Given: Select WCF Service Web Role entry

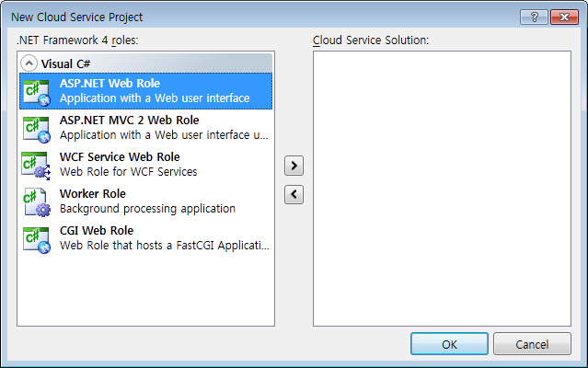Looking at the screenshot, I should coord(146,165).
